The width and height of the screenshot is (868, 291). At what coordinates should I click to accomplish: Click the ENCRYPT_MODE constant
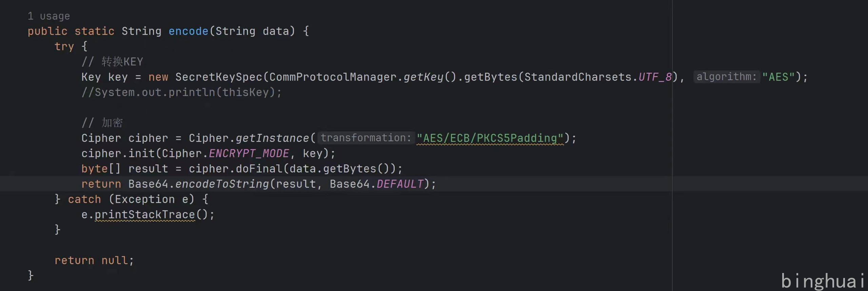click(x=249, y=153)
